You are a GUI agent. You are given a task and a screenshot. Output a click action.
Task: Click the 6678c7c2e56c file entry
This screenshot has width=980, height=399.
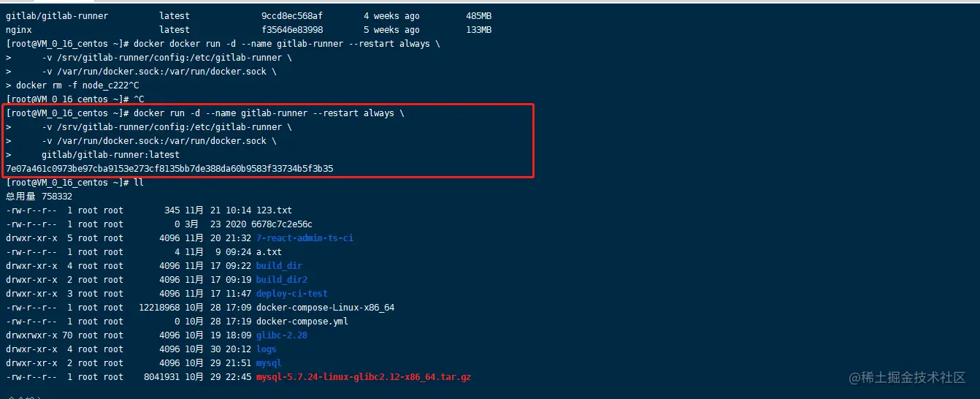click(x=284, y=224)
